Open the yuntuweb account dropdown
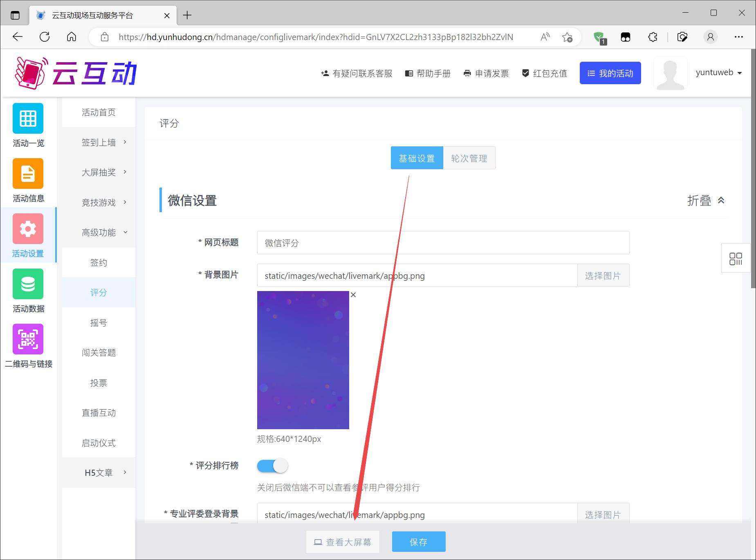The image size is (756, 560). 718,73
